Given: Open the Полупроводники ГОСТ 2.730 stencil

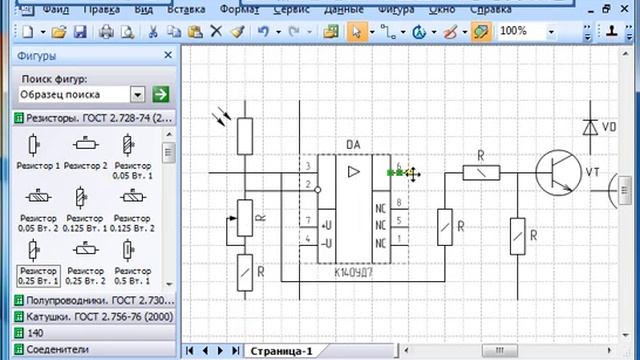Looking at the screenshot, I should (95, 300).
